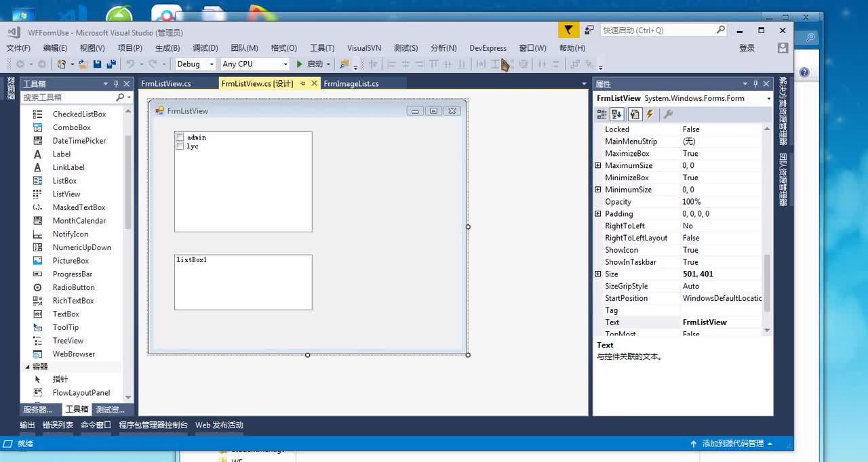This screenshot has height=462, width=868.
Task: Click the 登录 sign-in link
Action: 747,48
